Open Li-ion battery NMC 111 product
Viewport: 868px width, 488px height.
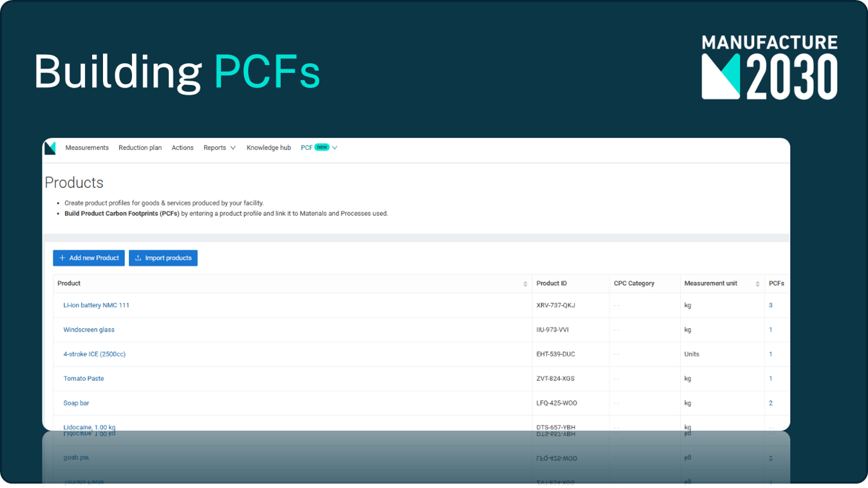[x=96, y=305]
